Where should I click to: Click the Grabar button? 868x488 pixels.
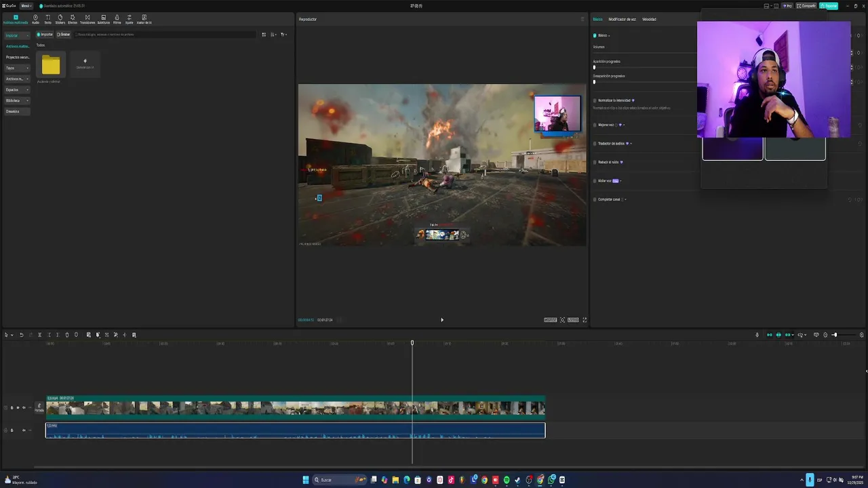tap(63, 35)
